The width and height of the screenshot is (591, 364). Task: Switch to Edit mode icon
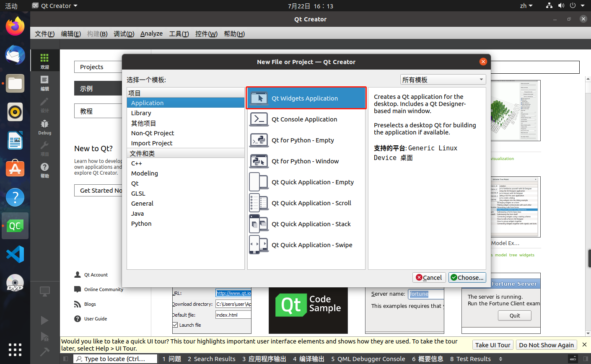(44, 83)
